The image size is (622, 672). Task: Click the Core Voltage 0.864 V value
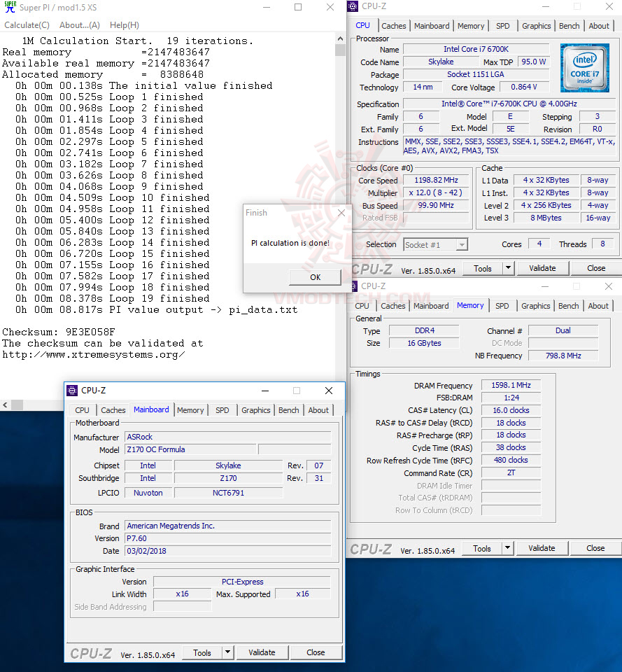pyautogui.click(x=523, y=87)
